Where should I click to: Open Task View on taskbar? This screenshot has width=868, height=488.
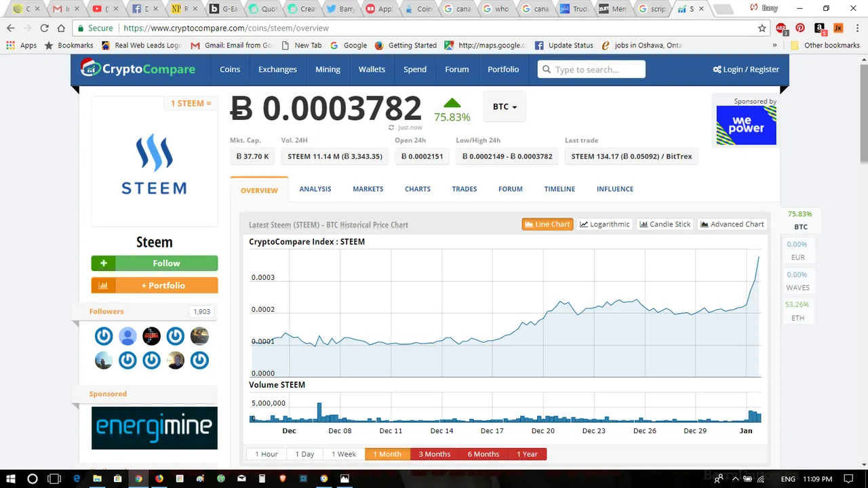point(54,479)
